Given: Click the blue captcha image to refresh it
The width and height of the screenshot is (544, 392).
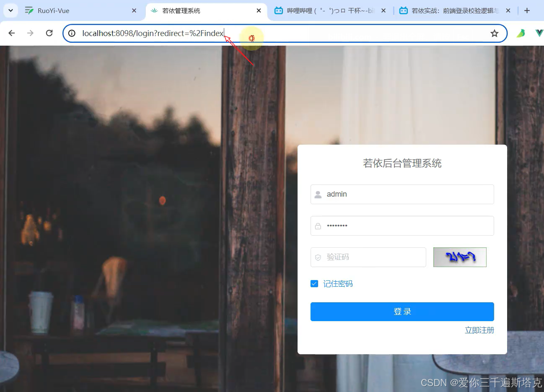Looking at the screenshot, I should click(459, 257).
